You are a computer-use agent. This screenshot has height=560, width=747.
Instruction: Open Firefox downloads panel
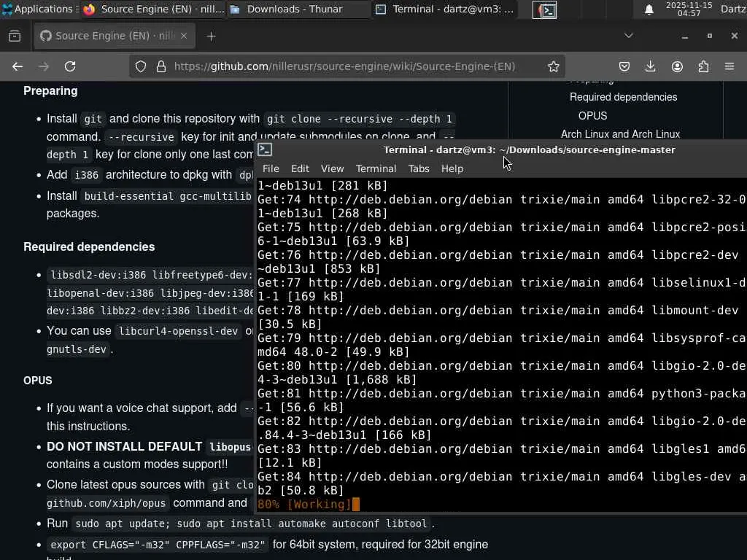[x=650, y=66]
